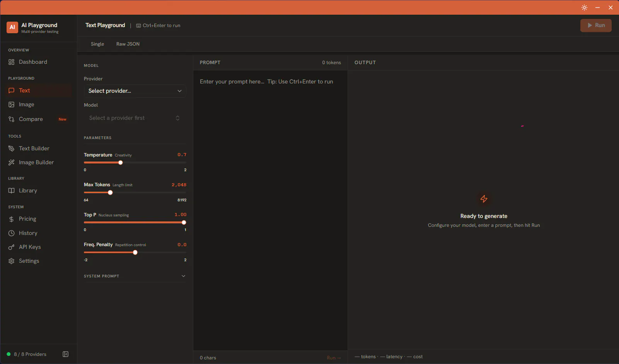Adjust the Top P slider handle
This screenshot has height=364, width=619.
[184, 223]
